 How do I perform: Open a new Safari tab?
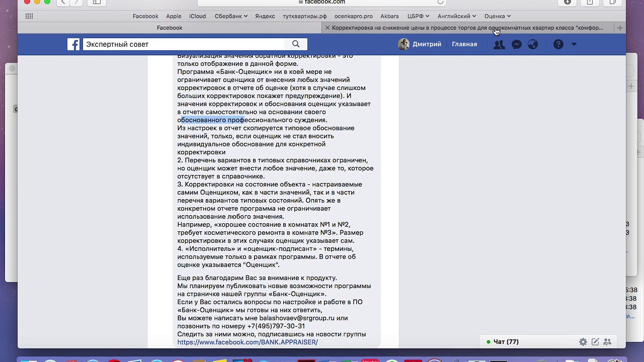pyautogui.click(x=620, y=28)
